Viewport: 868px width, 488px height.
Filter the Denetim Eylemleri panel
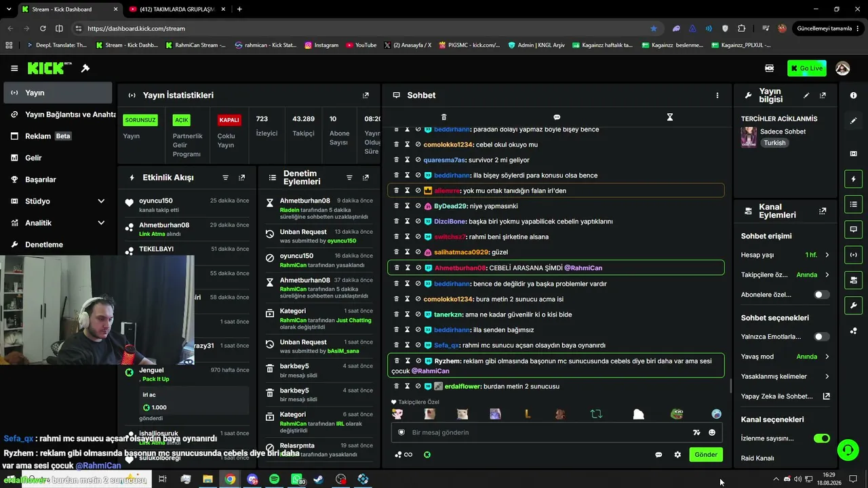click(349, 178)
